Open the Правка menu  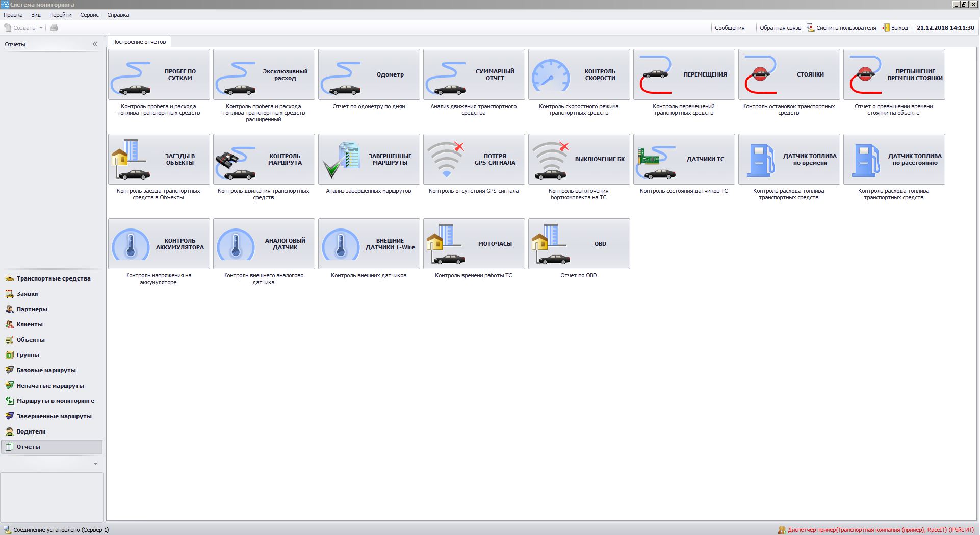13,15
